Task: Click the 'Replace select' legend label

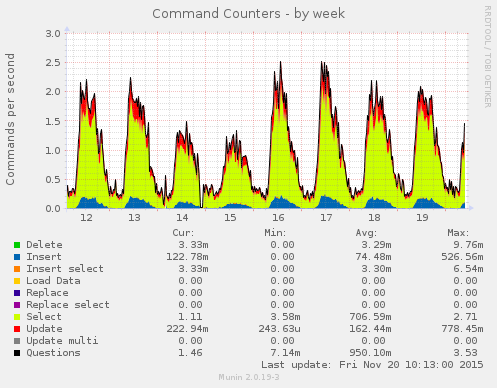Action: 68,305
